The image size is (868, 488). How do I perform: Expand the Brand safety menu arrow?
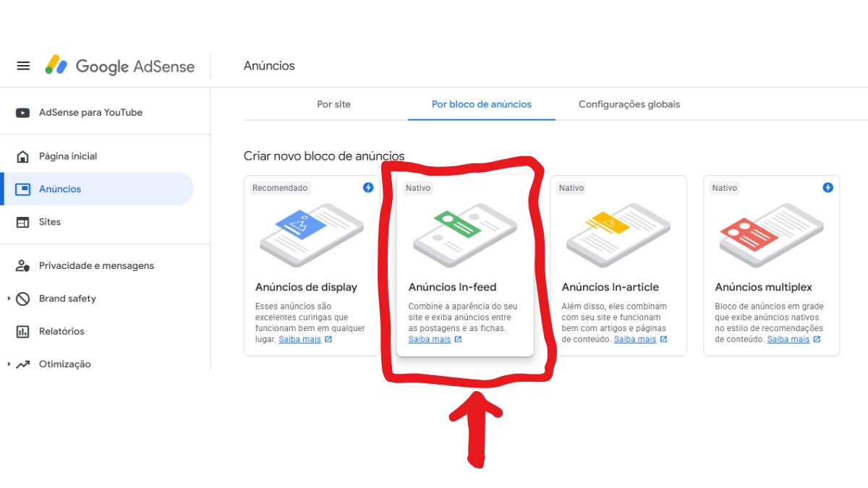(x=9, y=299)
